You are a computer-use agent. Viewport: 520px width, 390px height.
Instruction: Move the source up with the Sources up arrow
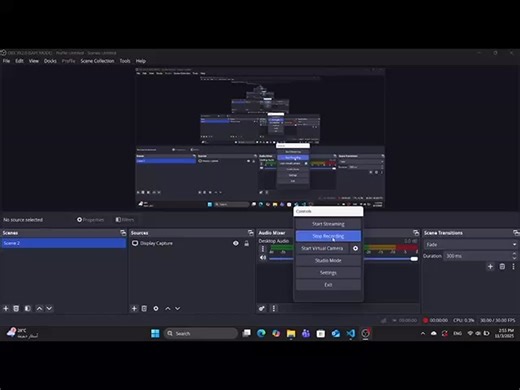click(x=168, y=308)
